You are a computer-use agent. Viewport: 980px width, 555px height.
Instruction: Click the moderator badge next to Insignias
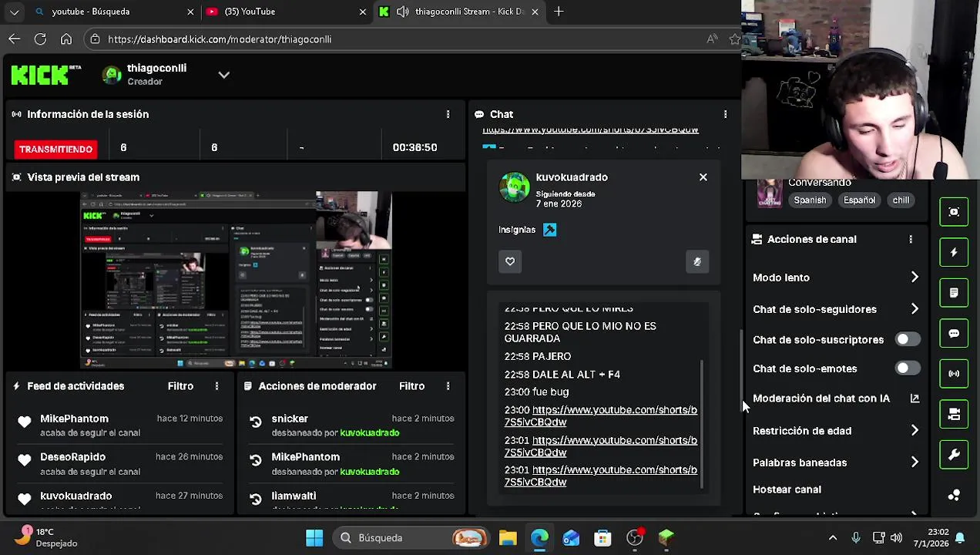pos(549,230)
